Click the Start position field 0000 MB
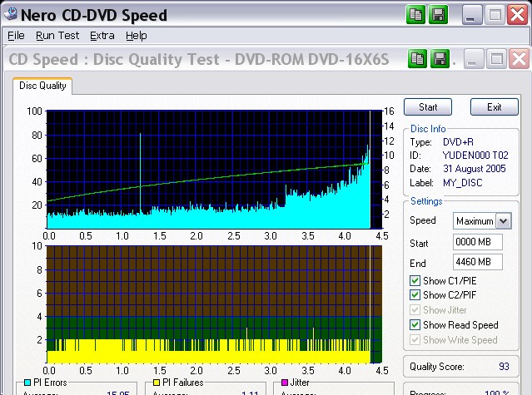The width and height of the screenshot is (532, 395). pyautogui.click(x=478, y=242)
